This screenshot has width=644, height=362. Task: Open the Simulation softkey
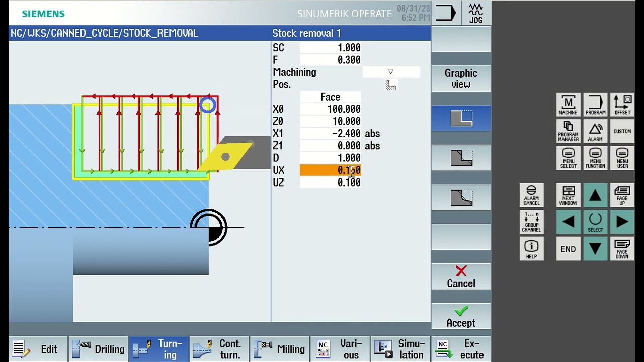click(x=400, y=349)
